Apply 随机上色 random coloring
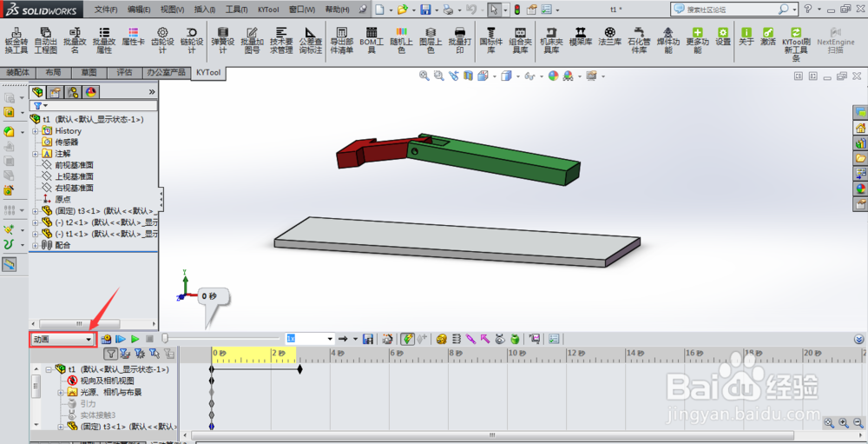868x444 pixels. (401, 40)
